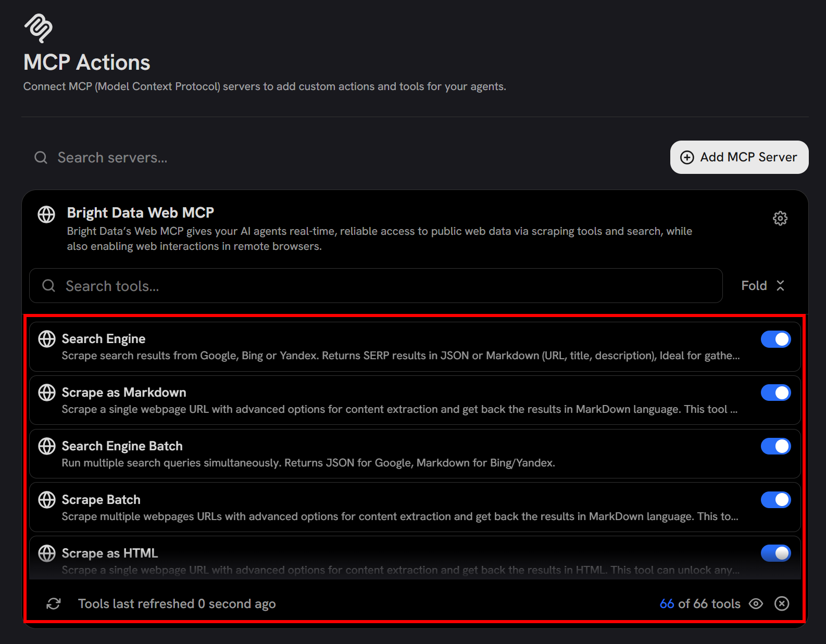Click the circled X icon beside tools count
The height and width of the screenshot is (644, 826).
click(x=782, y=603)
